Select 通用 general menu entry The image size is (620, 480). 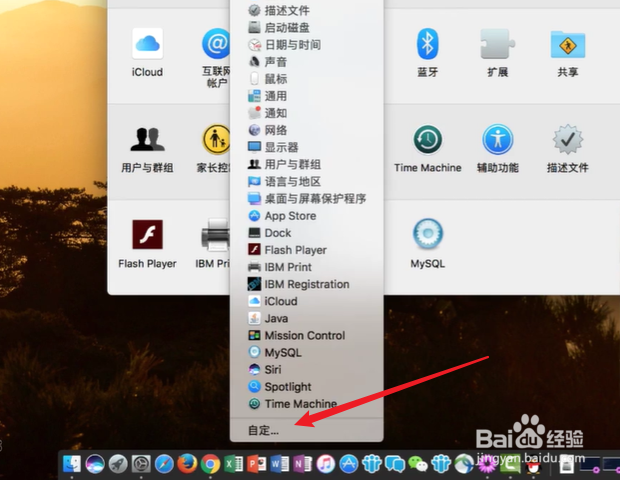(306, 96)
